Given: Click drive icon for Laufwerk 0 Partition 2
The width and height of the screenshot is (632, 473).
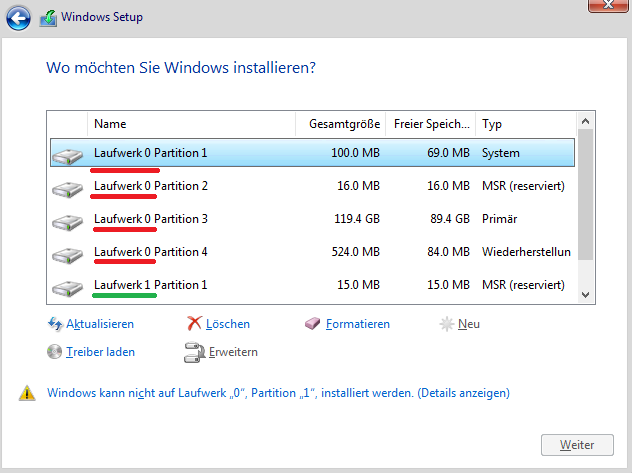Looking at the screenshot, I should pyautogui.click(x=67, y=189).
